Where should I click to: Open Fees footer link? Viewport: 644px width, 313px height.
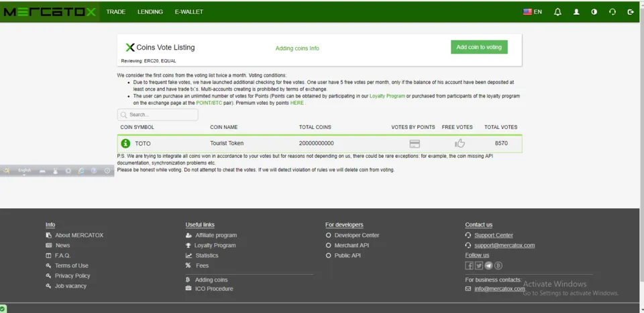[202, 266]
